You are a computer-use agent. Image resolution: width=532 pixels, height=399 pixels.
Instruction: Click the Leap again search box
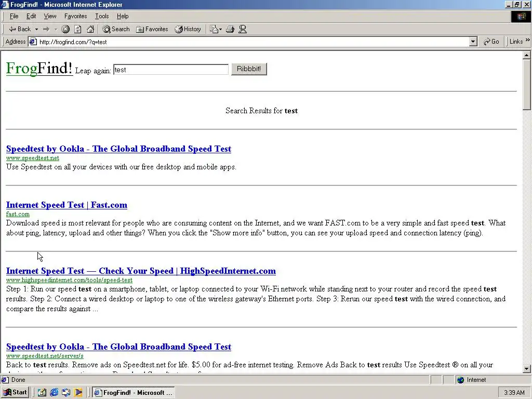click(x=171, y=70)
